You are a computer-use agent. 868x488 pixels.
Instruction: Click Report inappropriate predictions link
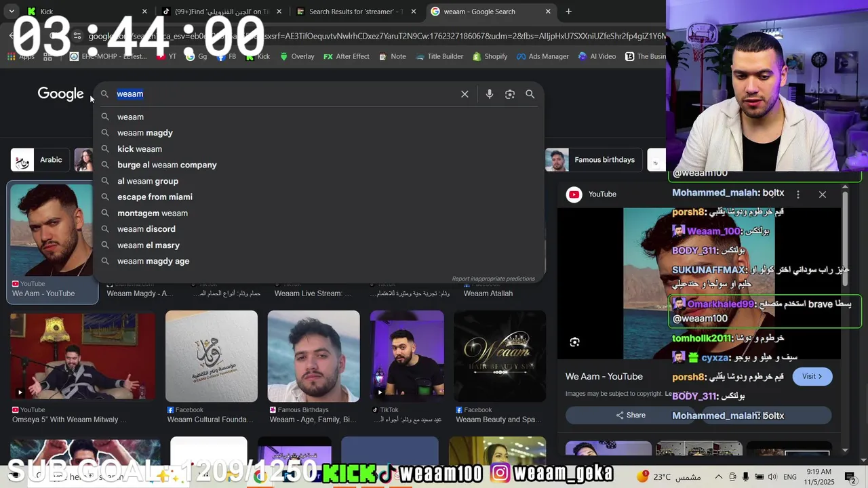[494, 279]
